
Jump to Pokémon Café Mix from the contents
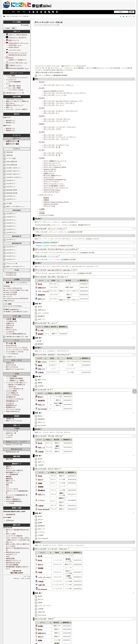pyautogui.click(x=50, y=169)
